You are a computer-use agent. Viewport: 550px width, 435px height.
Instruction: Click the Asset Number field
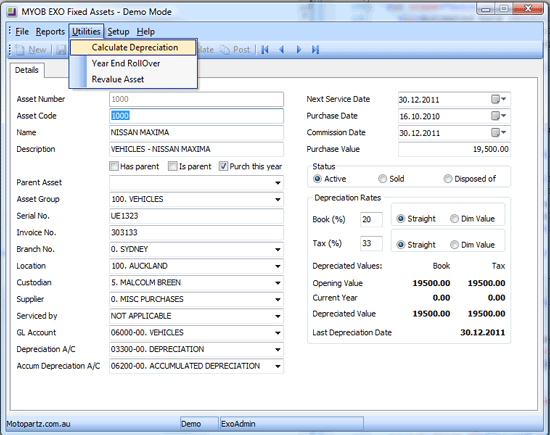[196, 99]
